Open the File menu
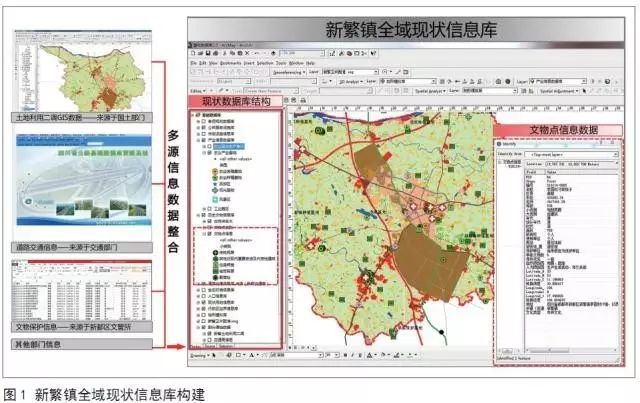640x403 pixels. (x=192, y=61)
